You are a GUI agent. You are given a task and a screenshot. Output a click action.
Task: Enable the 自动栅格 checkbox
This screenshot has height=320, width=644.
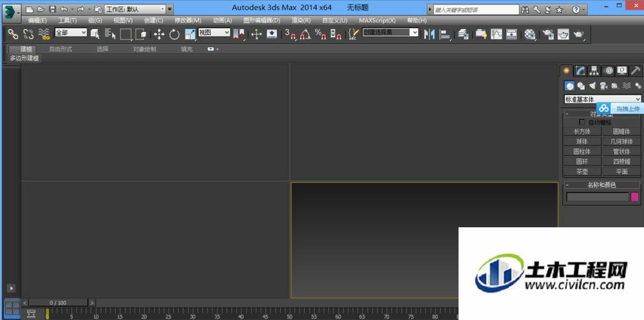(582, 122)
